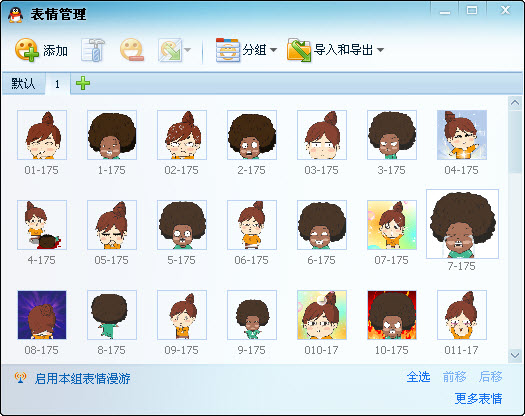Open the 更多表情 link
Viewport: 525px width, 416px height.
[478, 399]
